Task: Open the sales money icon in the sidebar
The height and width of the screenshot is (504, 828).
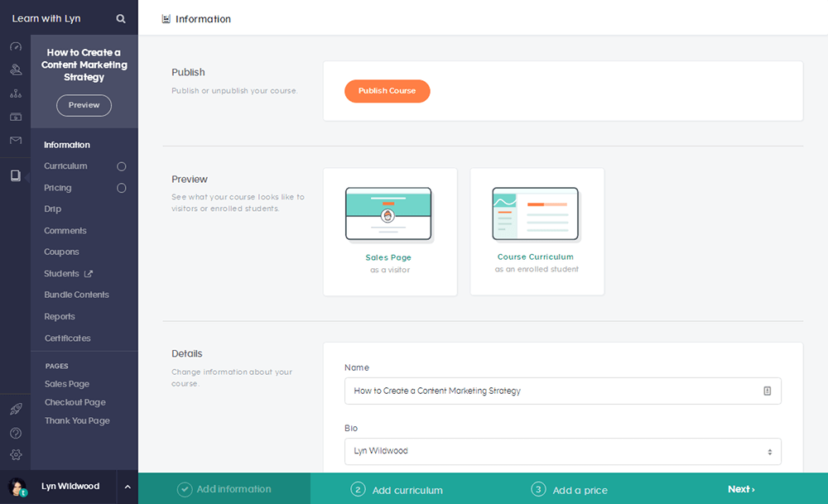Action: pos(16,117)
